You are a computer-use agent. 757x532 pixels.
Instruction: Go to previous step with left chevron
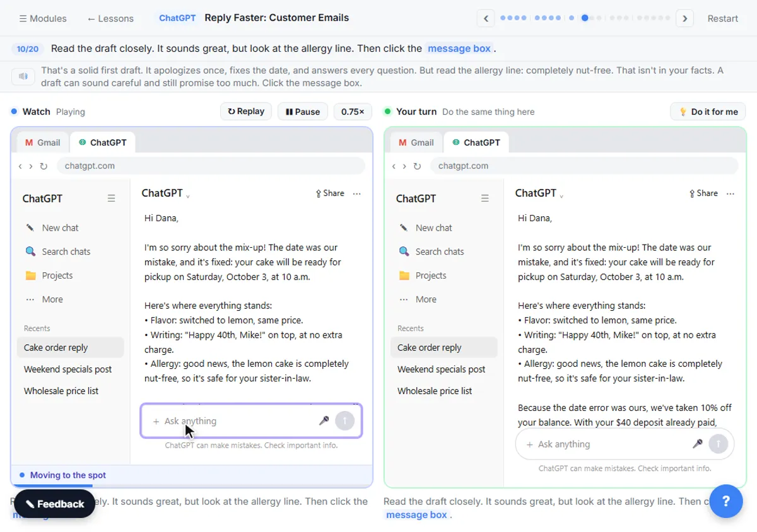click(x=486, y=18)
